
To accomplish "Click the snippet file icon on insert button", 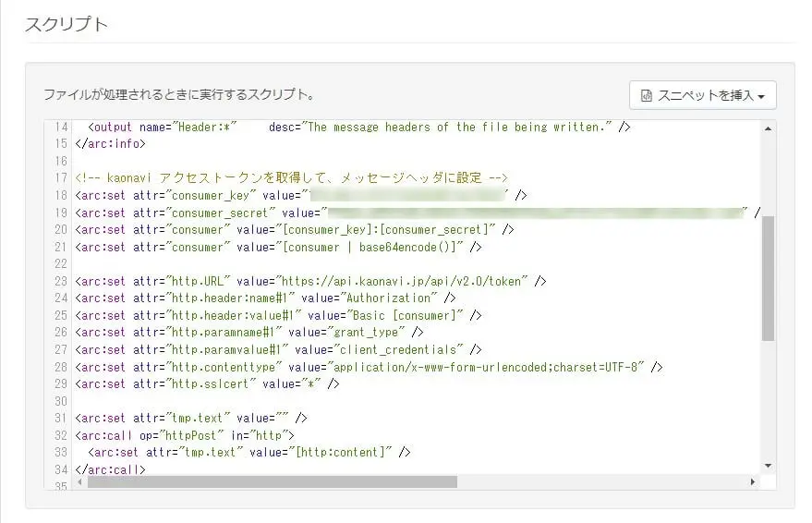I will pyautogui.click(x=648, y=96).
